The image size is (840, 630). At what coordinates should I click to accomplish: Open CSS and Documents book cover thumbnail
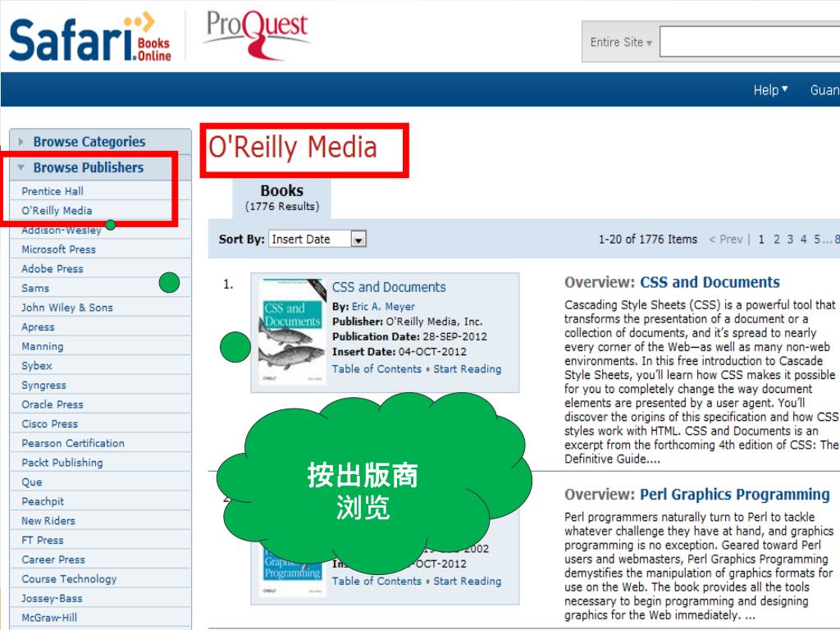pos(292,331)
